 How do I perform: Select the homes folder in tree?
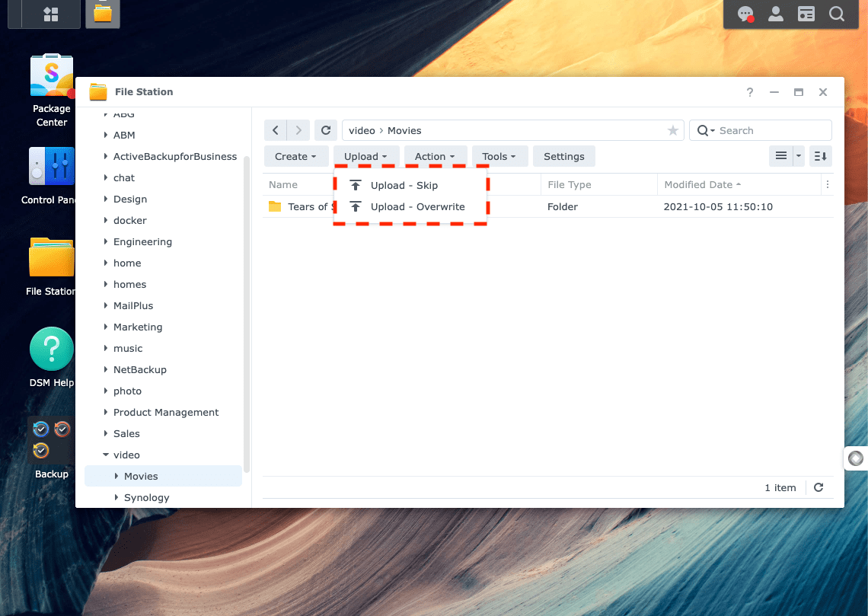(129, 285)
